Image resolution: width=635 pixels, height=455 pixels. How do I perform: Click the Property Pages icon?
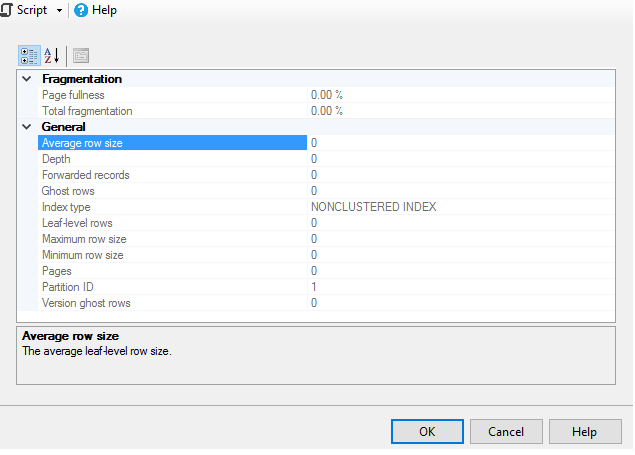click(x=80, y=55)
